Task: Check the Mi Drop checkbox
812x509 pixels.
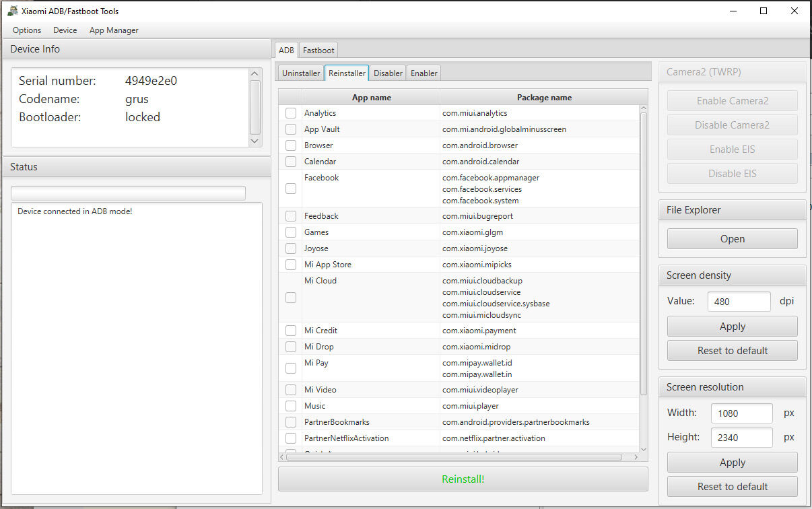Action: (x=291, y=347)
